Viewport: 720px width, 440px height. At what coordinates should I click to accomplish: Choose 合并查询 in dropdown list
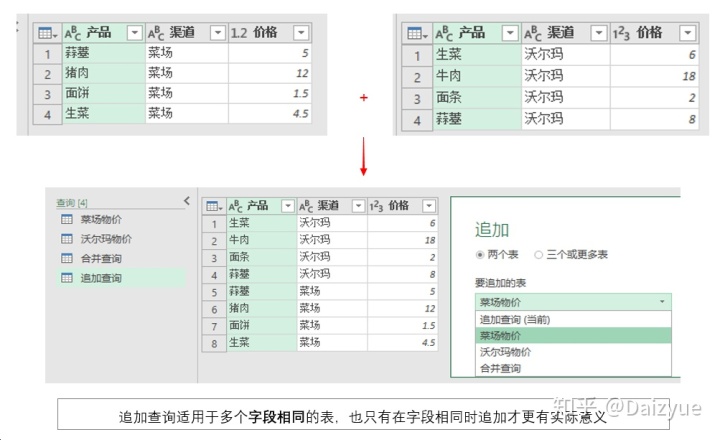tap(573, 368)
